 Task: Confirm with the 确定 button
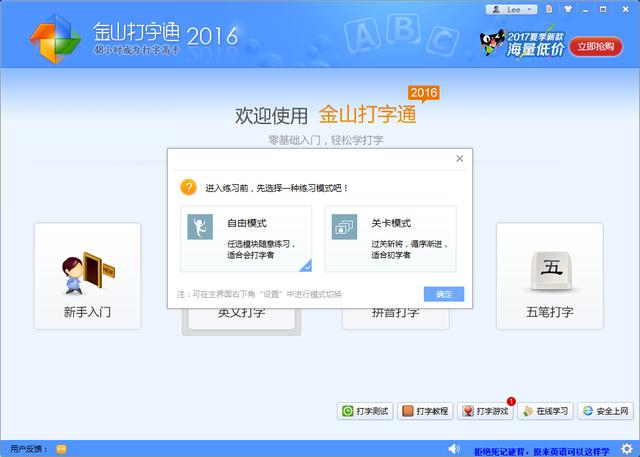coord(444,294)
